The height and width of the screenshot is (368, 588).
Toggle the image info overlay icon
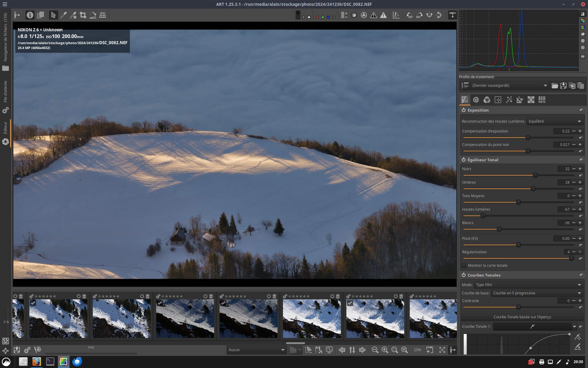[30, 15]
